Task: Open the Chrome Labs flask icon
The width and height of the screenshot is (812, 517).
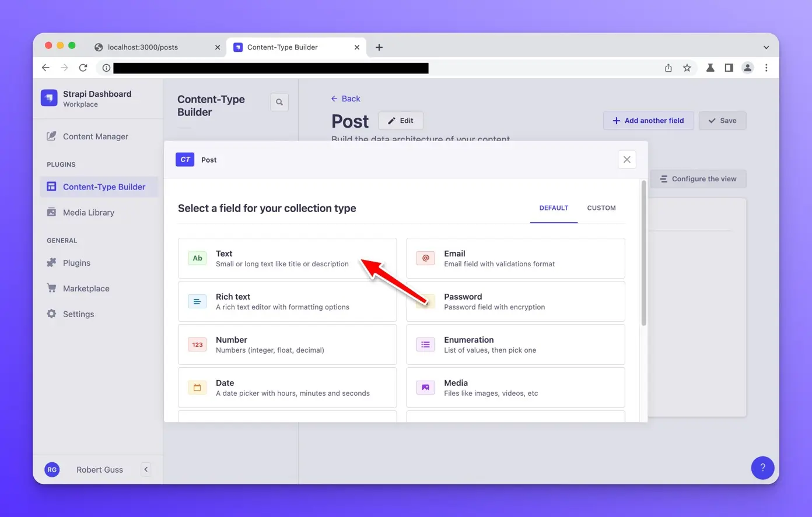Action: [710, 68]
